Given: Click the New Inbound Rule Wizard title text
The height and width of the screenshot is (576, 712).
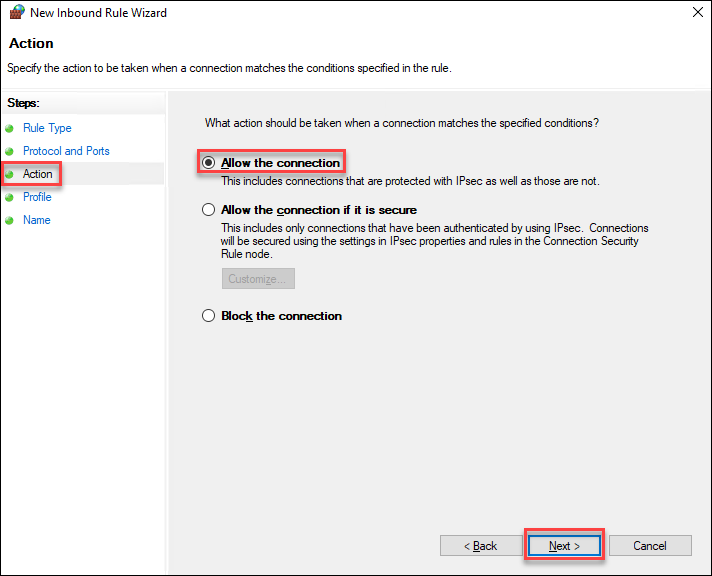Looking at the screenshot, I should 98,13.
